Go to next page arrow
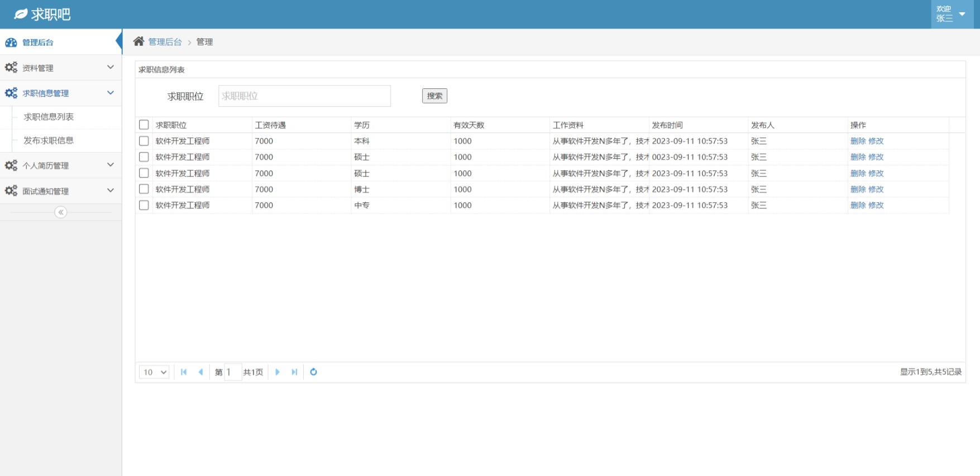This screenshot has width=980, height=476. (x=278, y=372)
